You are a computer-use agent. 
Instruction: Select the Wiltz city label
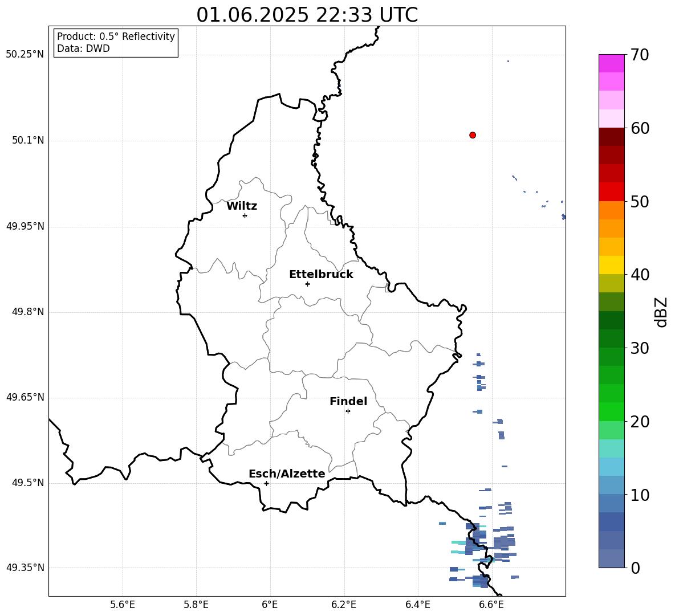[x=242, y=206]
